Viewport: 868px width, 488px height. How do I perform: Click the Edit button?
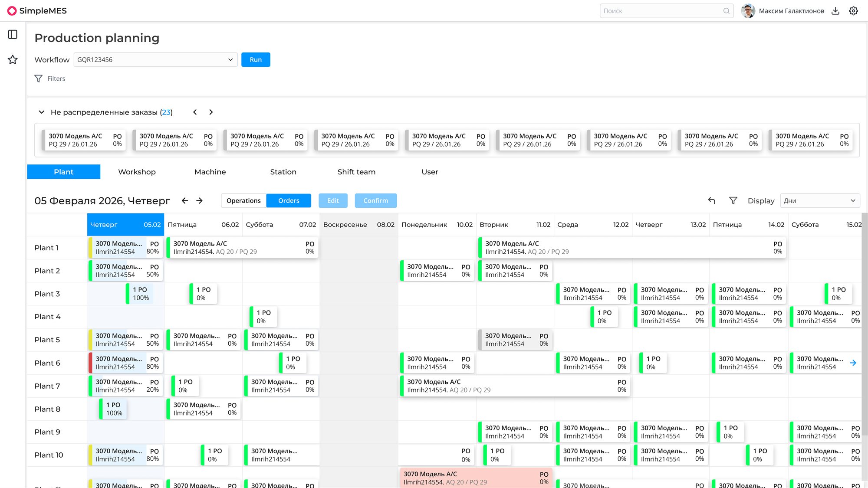coord(333,200)
